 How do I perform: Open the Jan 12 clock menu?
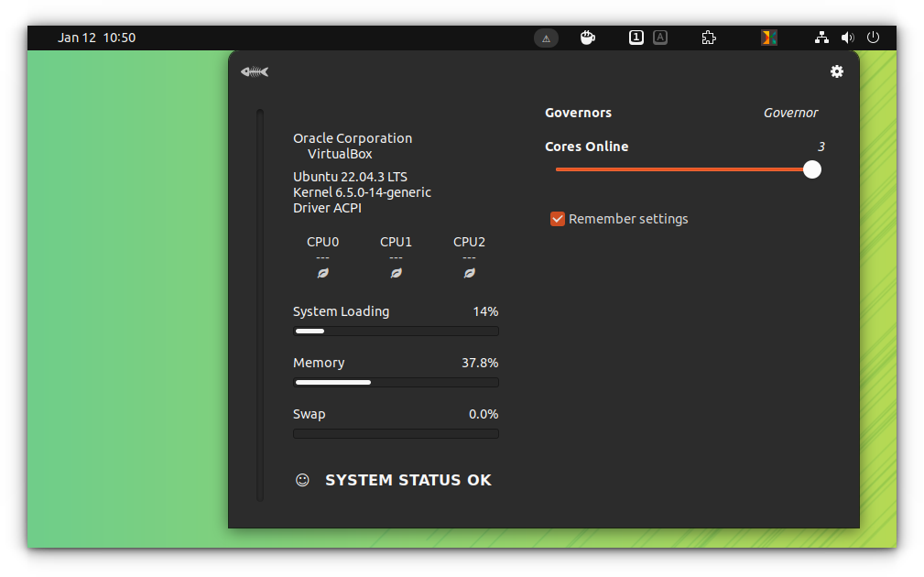[x=99, y=38]
